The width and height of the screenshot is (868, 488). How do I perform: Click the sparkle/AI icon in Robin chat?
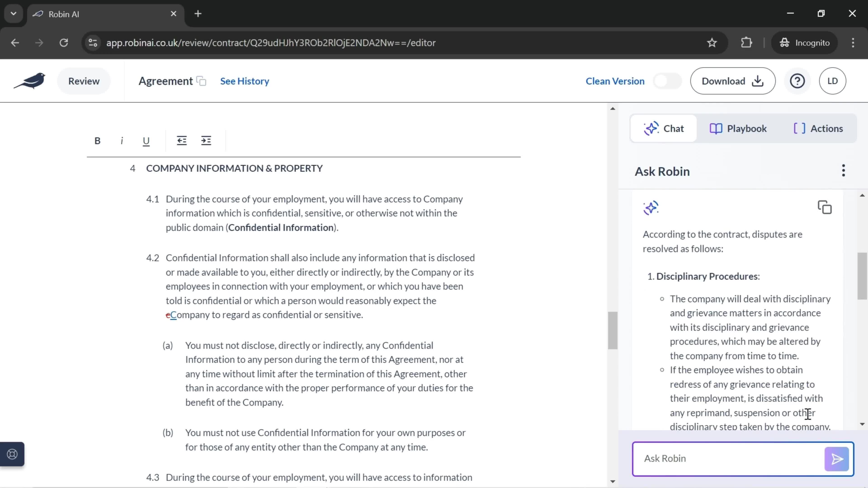coord(651,207)
